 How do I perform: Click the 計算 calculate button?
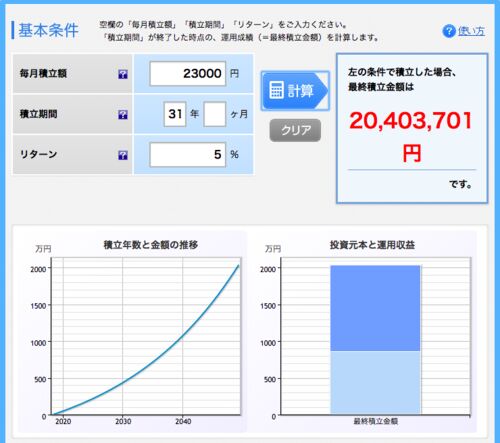pos(295,91)
